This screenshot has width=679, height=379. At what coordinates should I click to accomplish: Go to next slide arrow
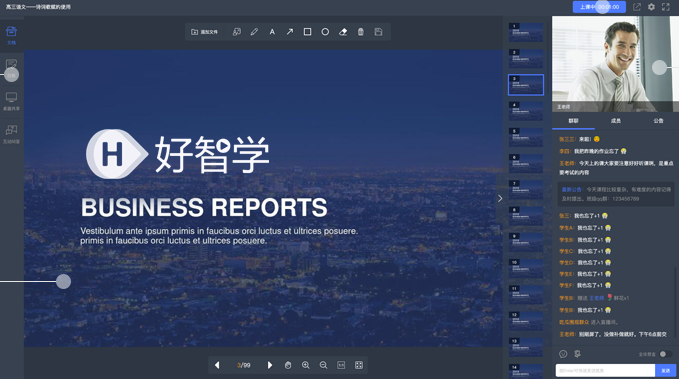point(270,365)
